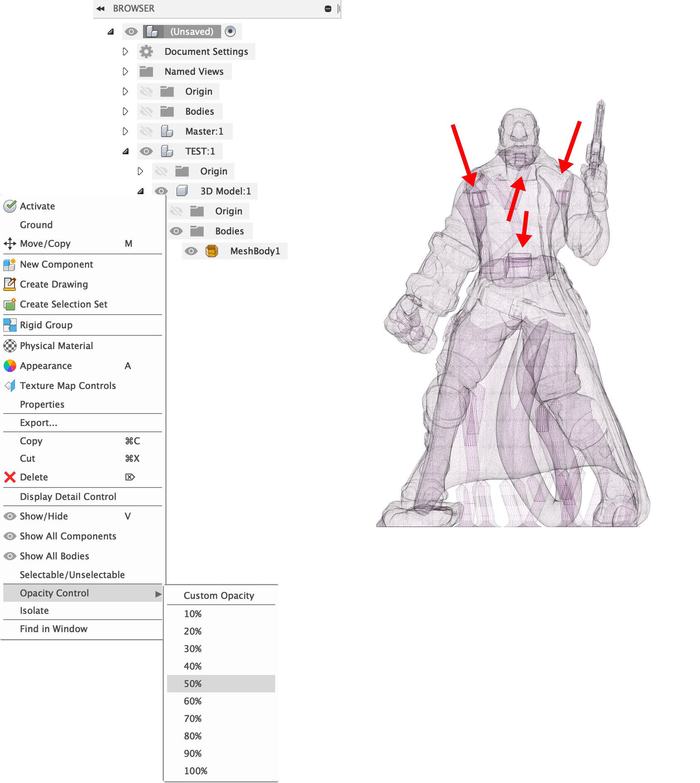Click the Create Selection Set icon
The width and height of the screenshot is (700, 783).
(10, 304)
